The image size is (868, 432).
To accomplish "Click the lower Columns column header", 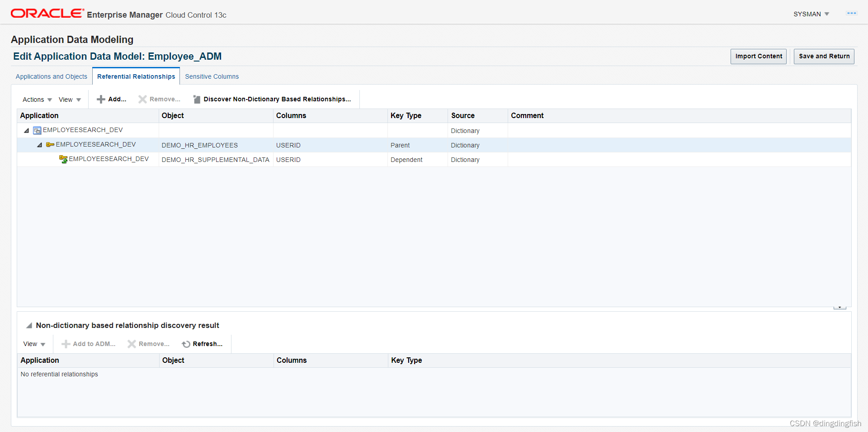I will (x=331, y=361).
